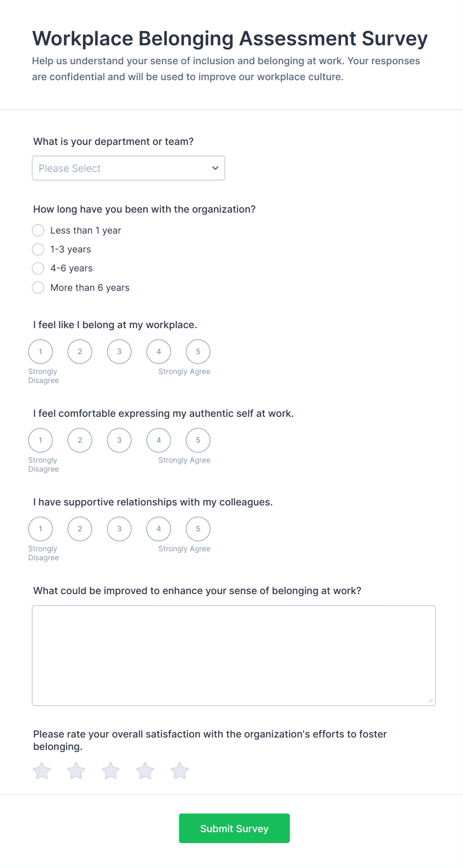The image size is (463, 868).
Task: Select the third star in satisfaction rating
Action: tap(111, 770)
